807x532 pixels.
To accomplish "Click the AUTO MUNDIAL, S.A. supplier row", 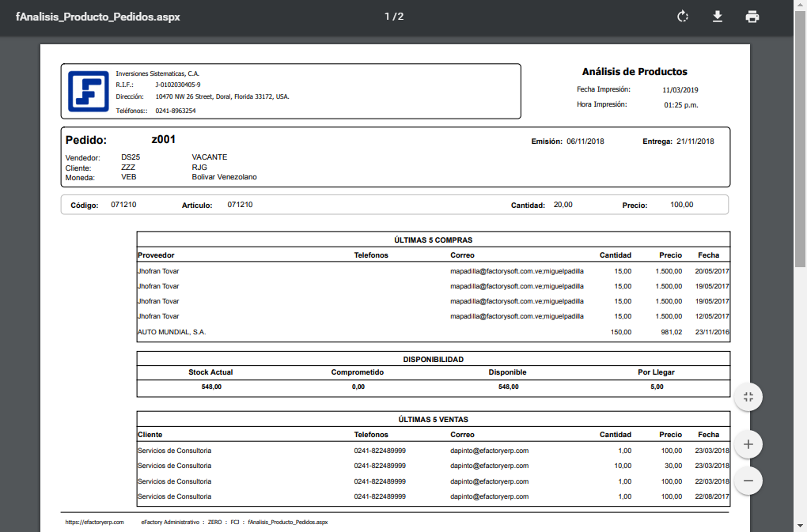I will tap(172, 332).
